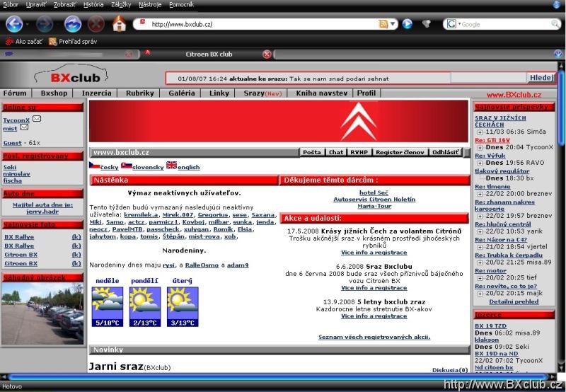Image resolution: width=566 pixels, height=392 pixels.
Task: Click the browser Forward arrow button
Action: click(45, 24)
